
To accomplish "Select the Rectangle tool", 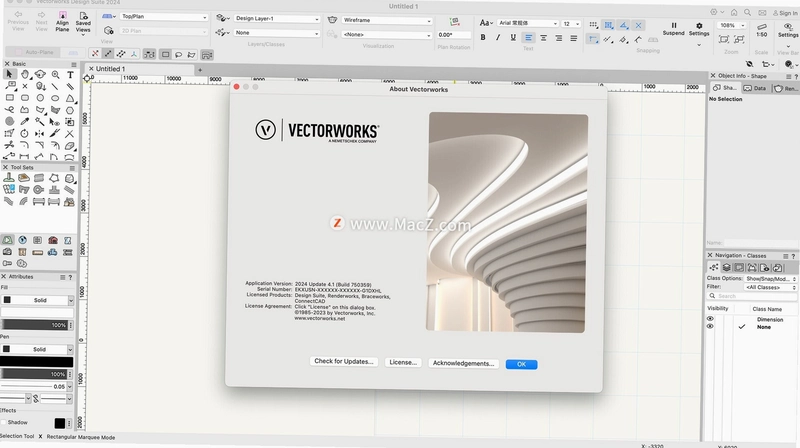I will 9,98.
